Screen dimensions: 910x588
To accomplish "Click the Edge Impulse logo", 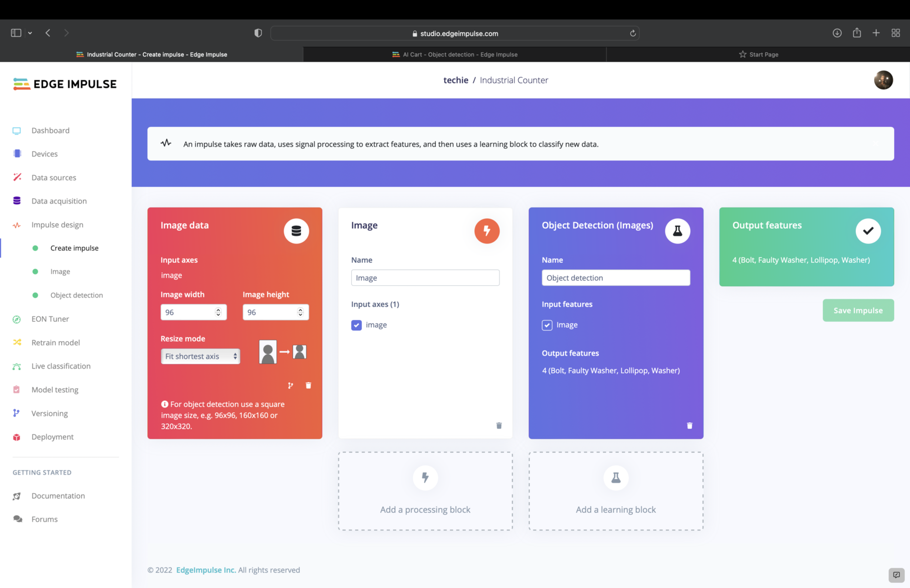I will pyautogui.click(x=65, y=84).
